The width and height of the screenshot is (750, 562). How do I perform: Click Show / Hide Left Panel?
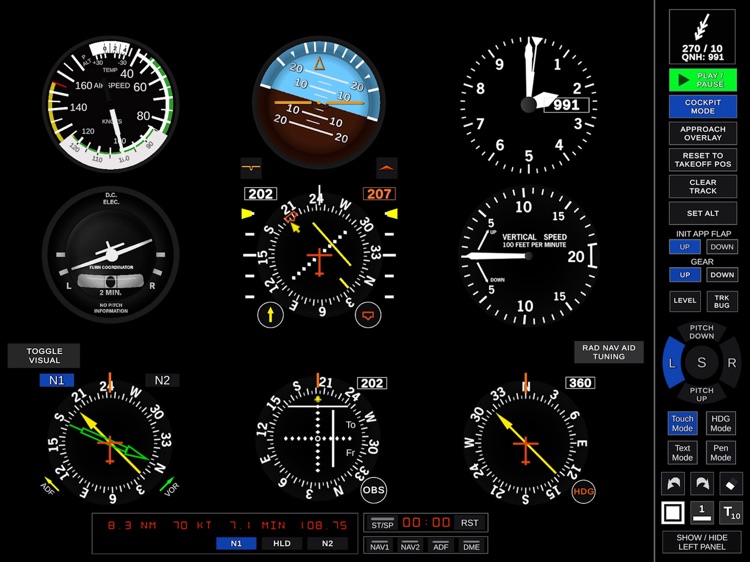click(702, 542)
